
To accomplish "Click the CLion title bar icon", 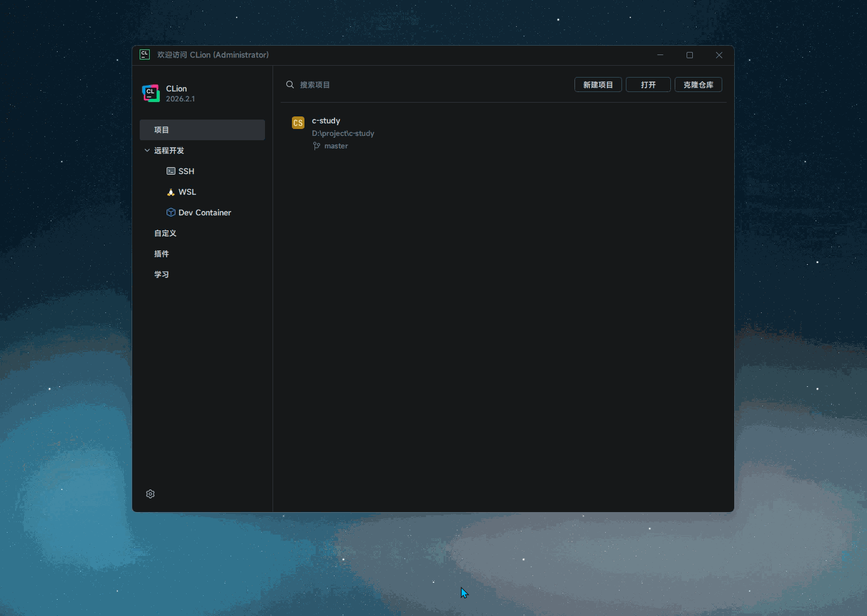I will (145, 54).
